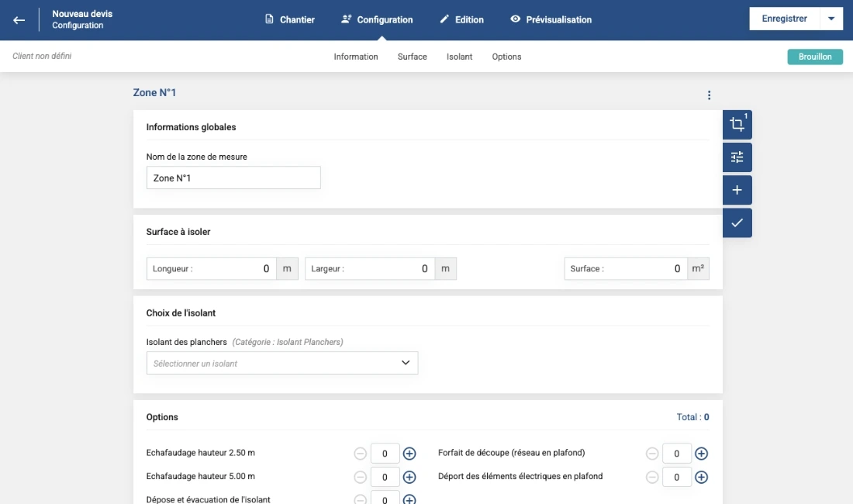
Task: Jump to the Isolant section link
Action: point(459,57)
